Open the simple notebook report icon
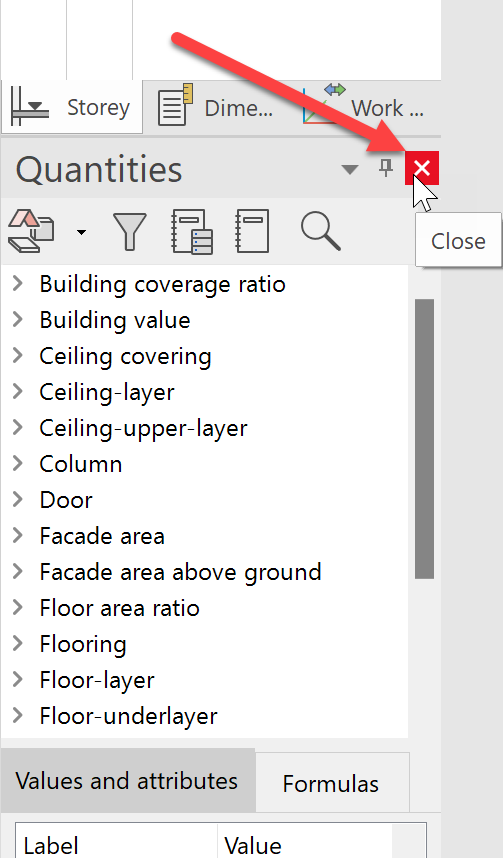The width and height of the screenshot is (503, 858). (252, 231)
